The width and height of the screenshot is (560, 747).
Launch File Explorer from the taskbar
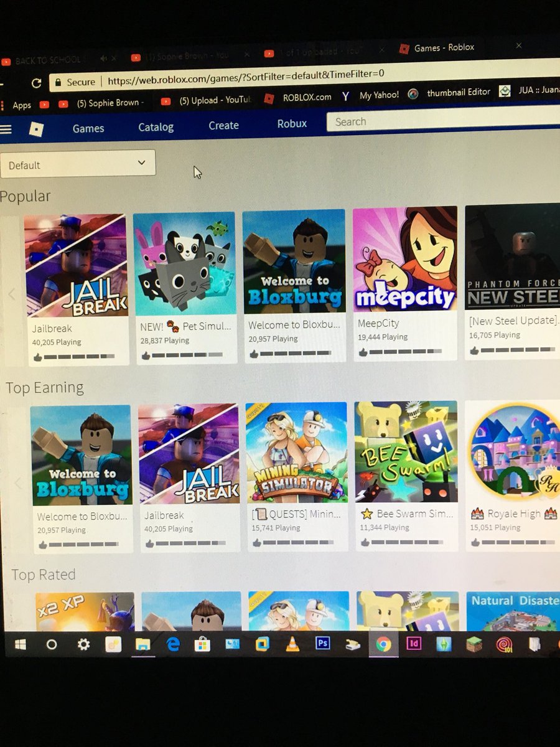(x=142, y=645)
